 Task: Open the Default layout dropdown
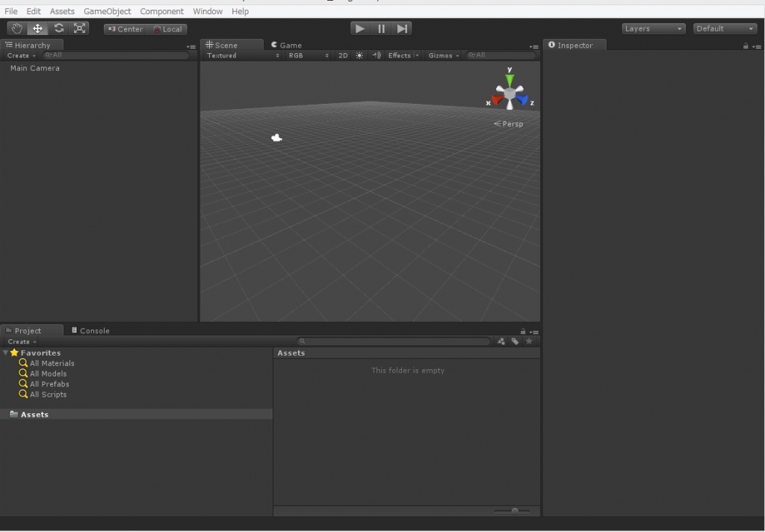pyautogui.click(x=725, y=29)
